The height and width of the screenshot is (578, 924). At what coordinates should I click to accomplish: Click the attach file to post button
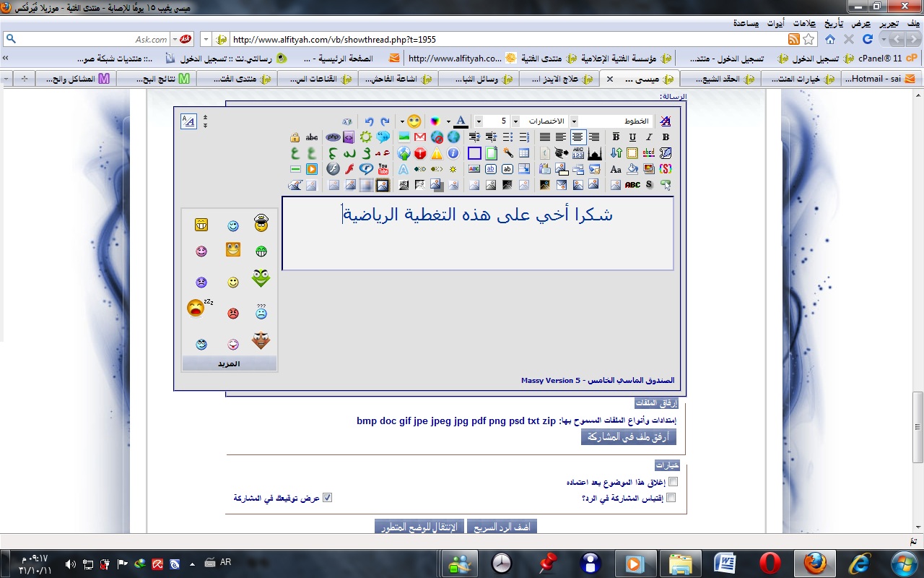[x=628, y=437]
